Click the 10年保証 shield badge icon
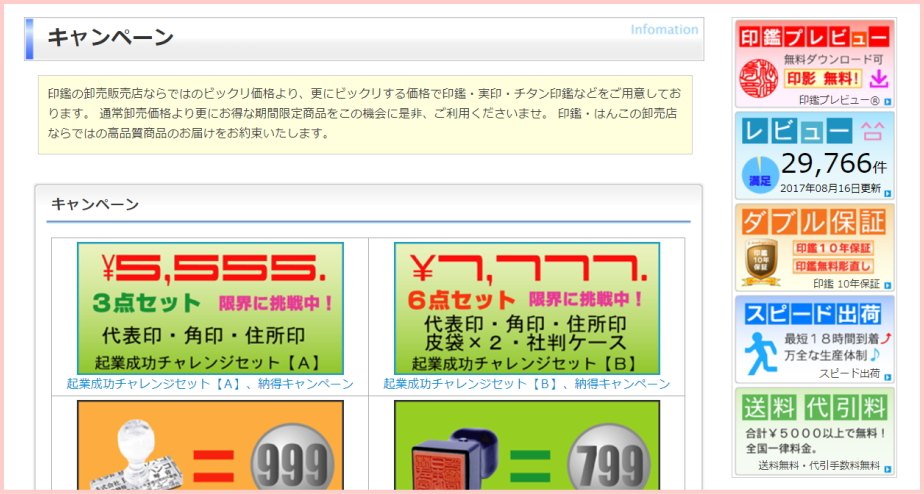 [761, 263]
